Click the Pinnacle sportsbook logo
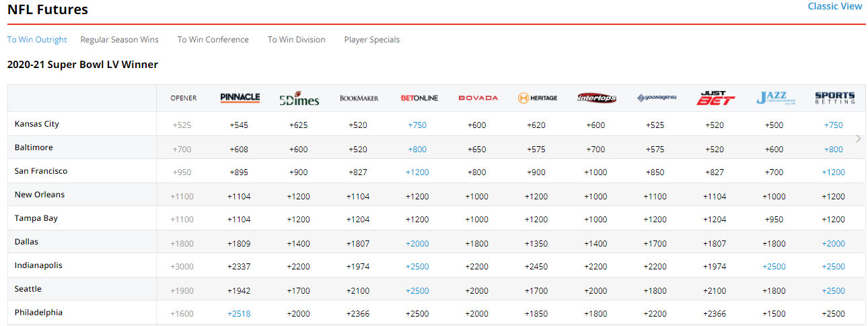Screen dimensions: 868x326 point(240,98)
